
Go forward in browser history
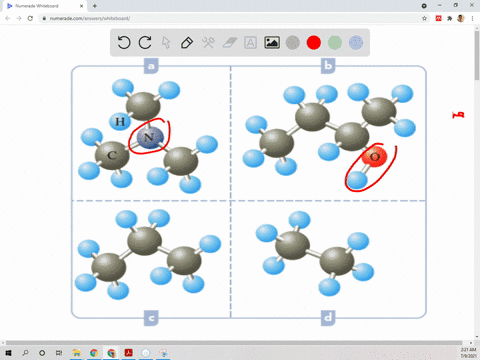(19, 18)
